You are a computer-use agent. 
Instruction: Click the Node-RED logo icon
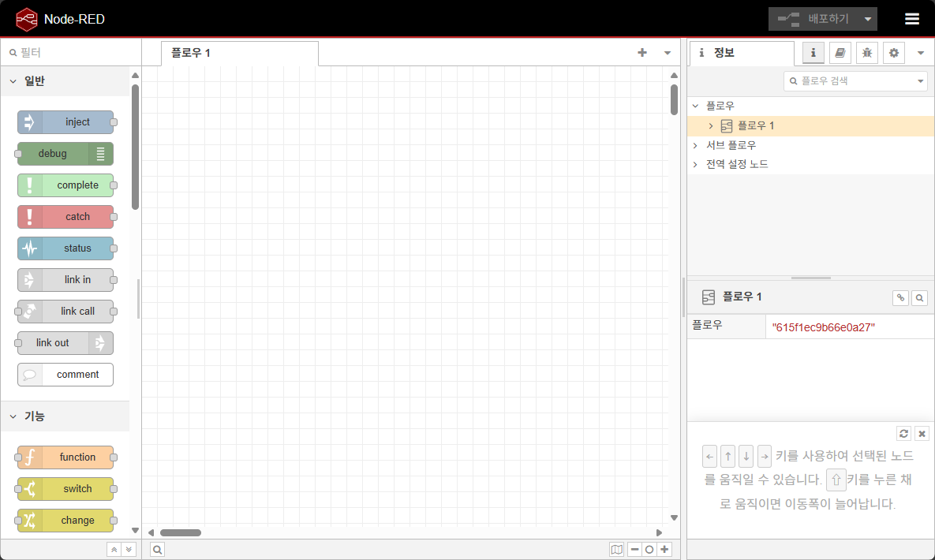[x=27, y=19]
